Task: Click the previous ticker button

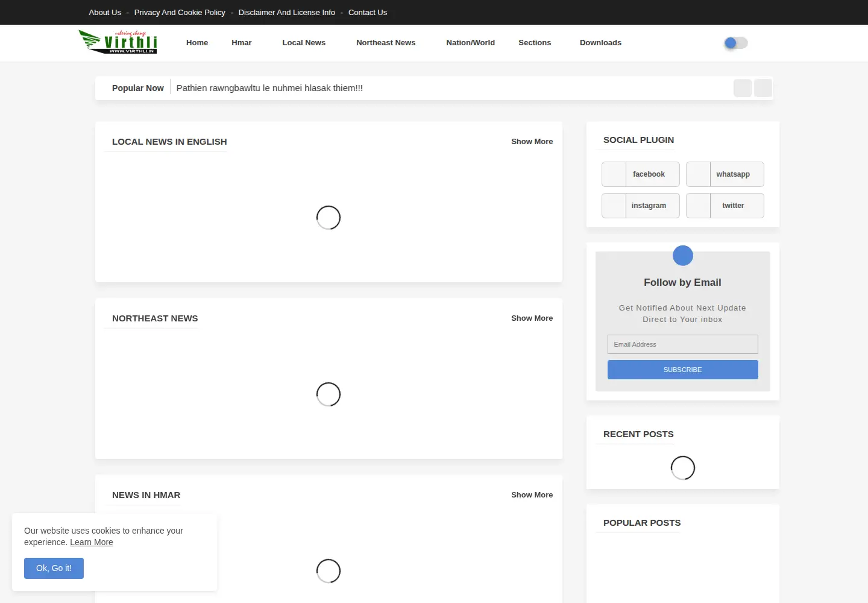Action: (743, 88)
